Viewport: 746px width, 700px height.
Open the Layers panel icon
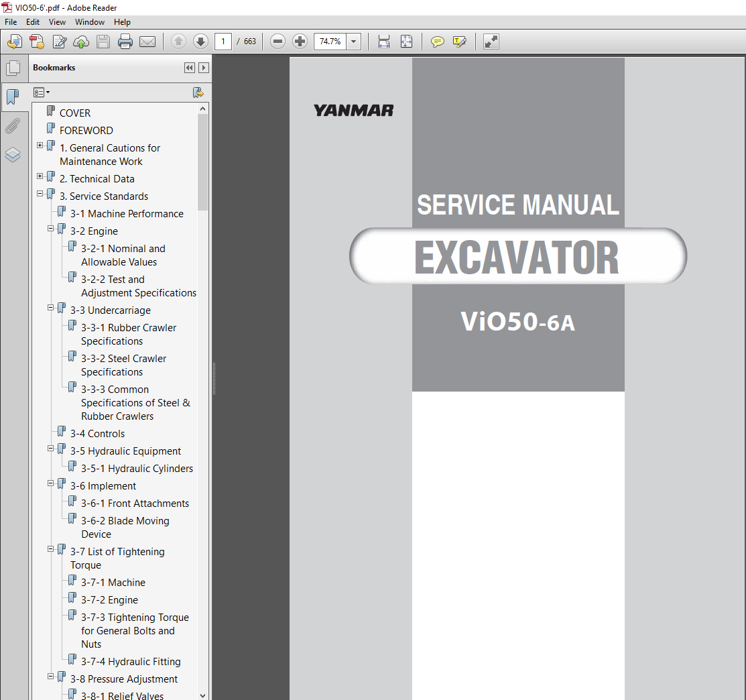click(x=13, y=154)
